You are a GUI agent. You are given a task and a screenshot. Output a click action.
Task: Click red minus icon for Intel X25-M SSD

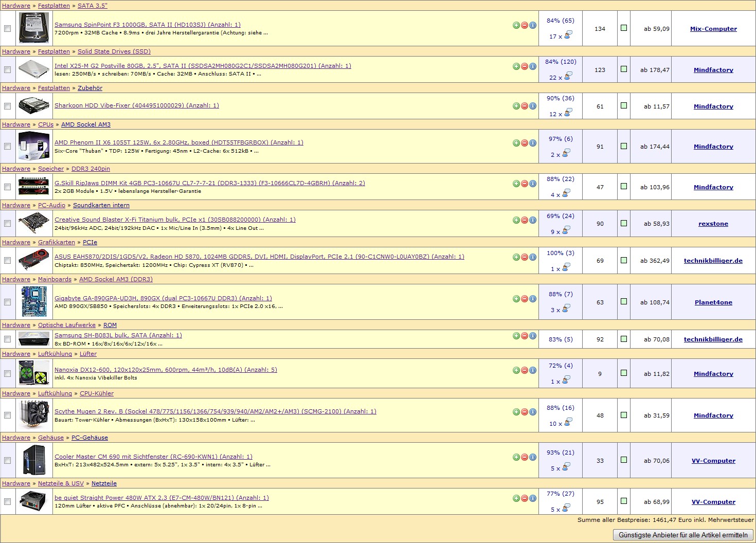524,66
